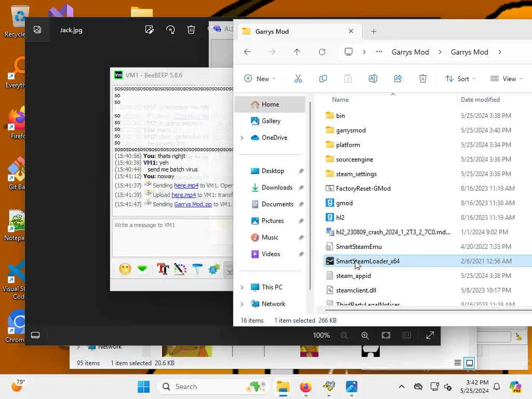532x399 pixels.
Task: Expand the Network tree node in Garrys Mod window
Action: pos(242,304)
